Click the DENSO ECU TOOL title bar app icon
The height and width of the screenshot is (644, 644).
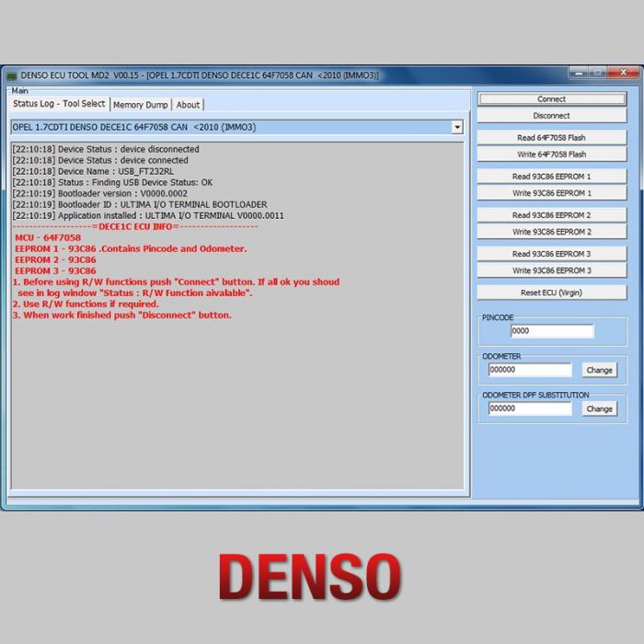click(11, 76)
